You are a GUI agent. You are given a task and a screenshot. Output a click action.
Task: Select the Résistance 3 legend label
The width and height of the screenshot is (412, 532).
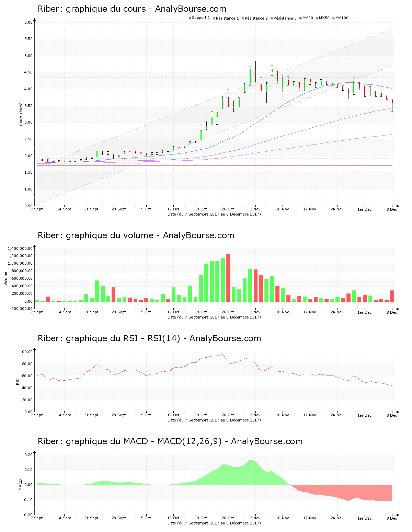285,18
